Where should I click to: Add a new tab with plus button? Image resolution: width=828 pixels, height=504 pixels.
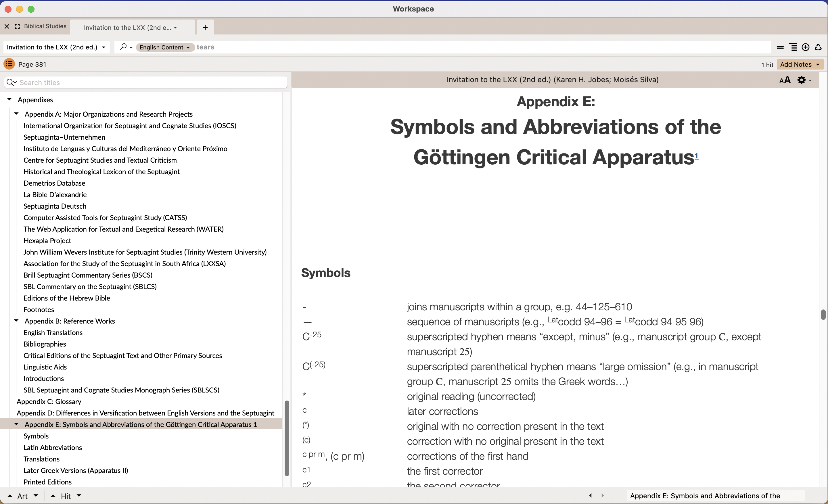(205, 28)
